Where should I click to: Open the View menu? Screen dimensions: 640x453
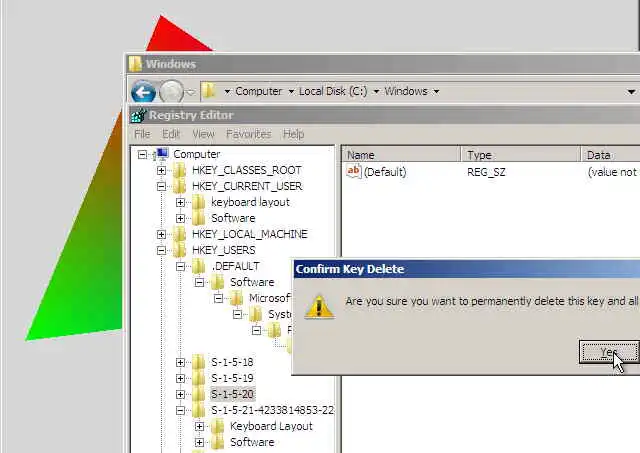tap(203, 134)
